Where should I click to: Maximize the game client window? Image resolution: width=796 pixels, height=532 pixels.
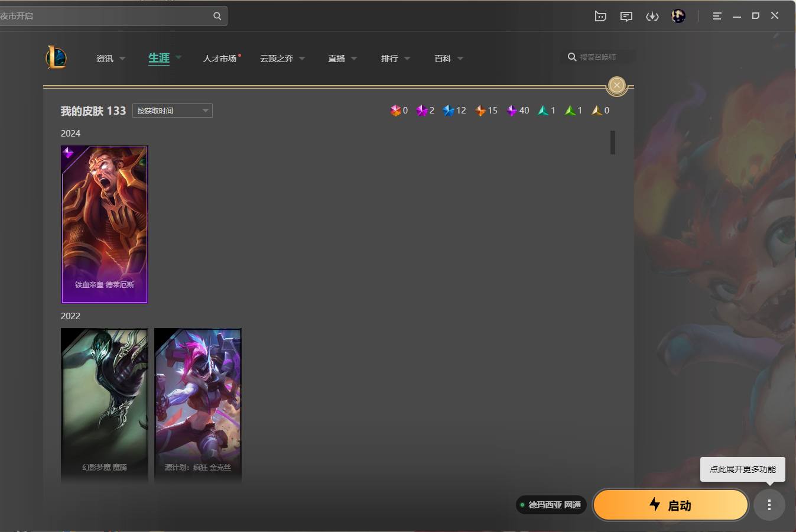(x=756, y=16)
